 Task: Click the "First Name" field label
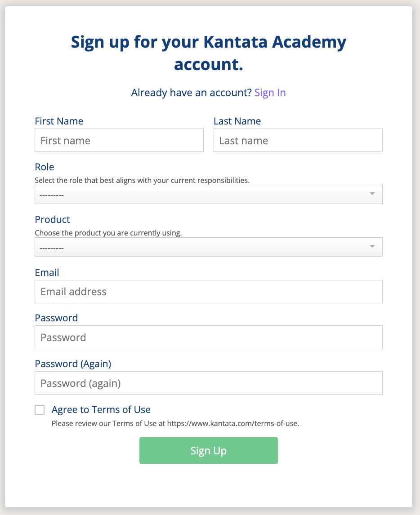point(59,121)
